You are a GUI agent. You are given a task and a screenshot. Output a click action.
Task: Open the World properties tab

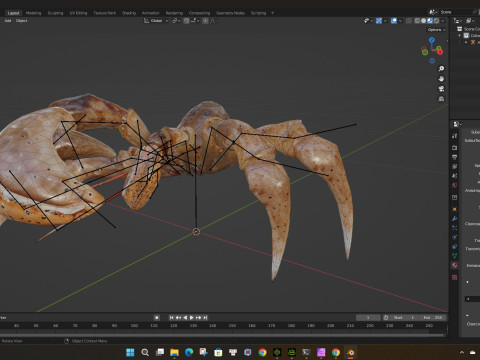coord(455,185)
